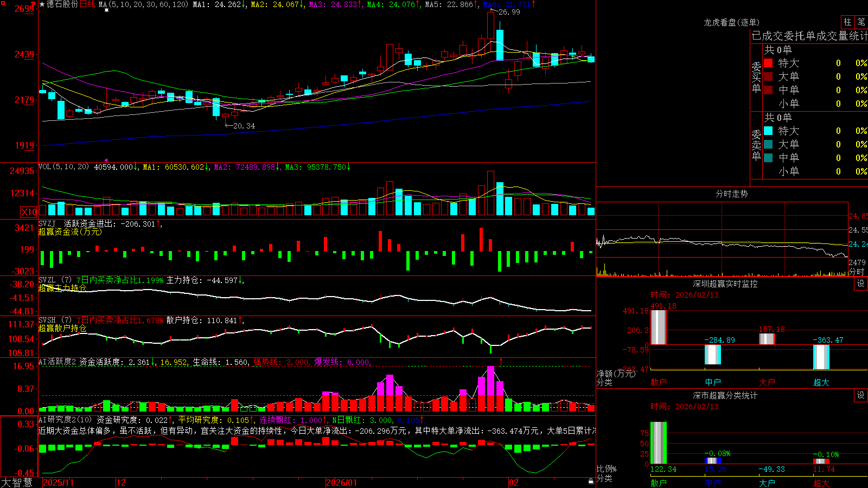Viewport: 868px width, 488px height.
Task: Select the 深圳超赢实时监控 panel title
Action: 725,284
